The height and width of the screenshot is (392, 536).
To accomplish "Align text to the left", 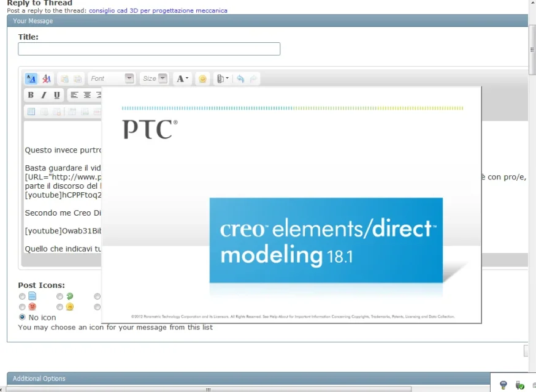I will pos(74,95).
